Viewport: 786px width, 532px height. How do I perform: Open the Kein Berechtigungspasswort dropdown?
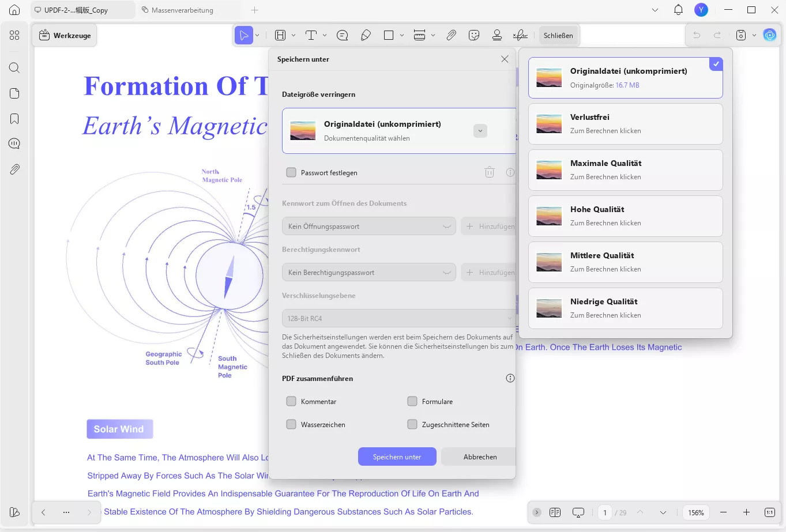369,272
